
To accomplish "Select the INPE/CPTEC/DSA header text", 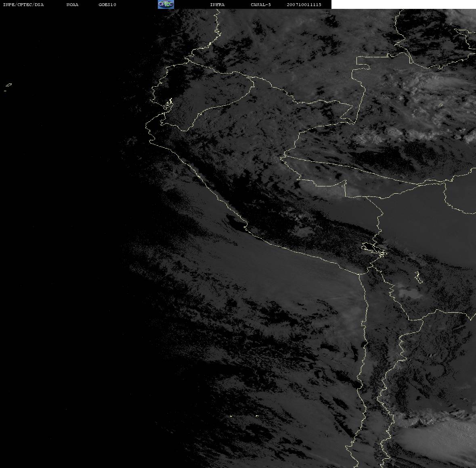I will tap(23, 4).
